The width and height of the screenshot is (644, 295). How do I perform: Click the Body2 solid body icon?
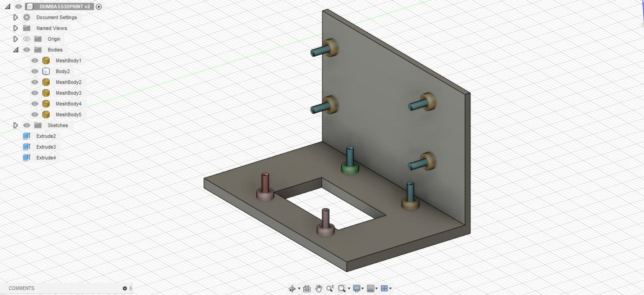pos(46,71)
